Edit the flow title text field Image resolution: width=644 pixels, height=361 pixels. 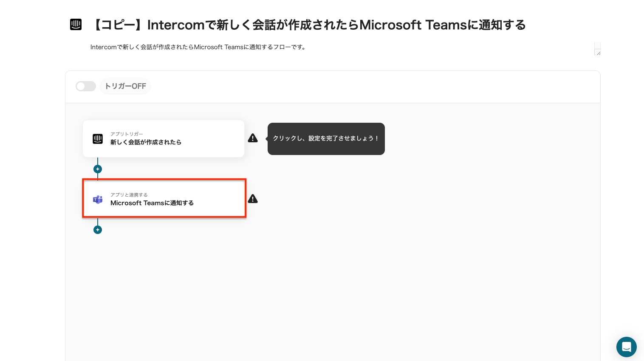(x=308, y=25)
